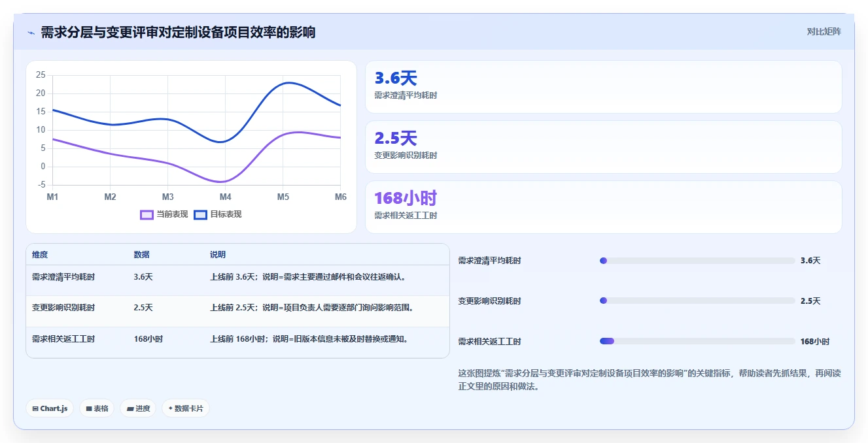Click description mentioning 旧版本信息未被及时替换
The image size is (868, 443).
(x=309, y=339)
